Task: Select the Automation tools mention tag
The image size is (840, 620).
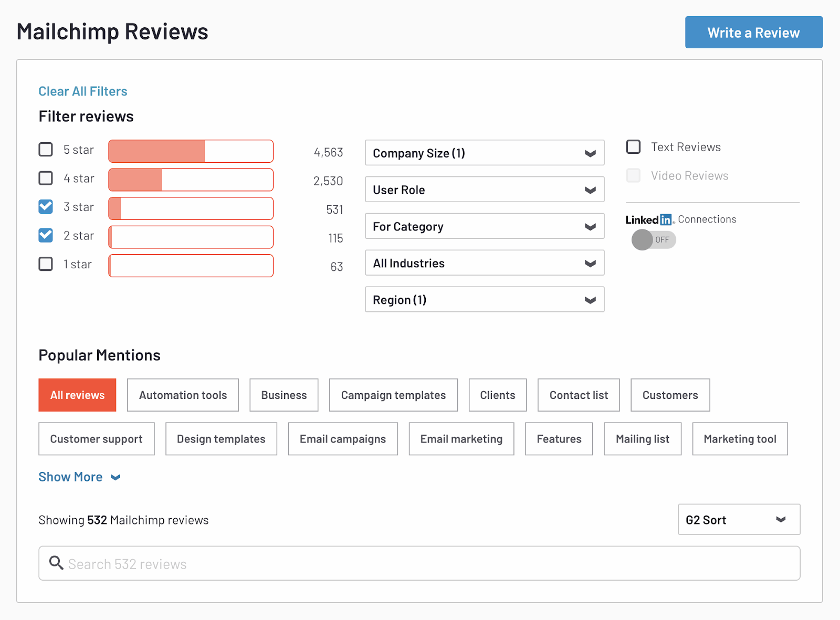Action: pyautogui.click(x=183, y=395)
